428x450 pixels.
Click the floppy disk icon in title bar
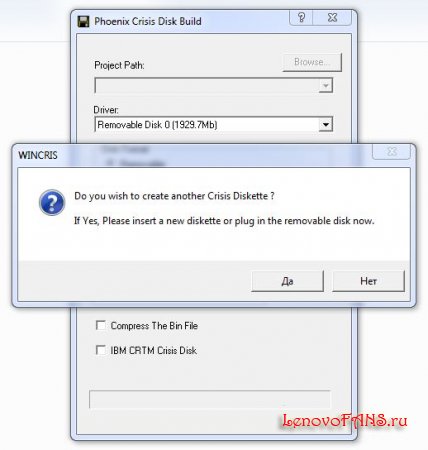(x=83, y=21)
